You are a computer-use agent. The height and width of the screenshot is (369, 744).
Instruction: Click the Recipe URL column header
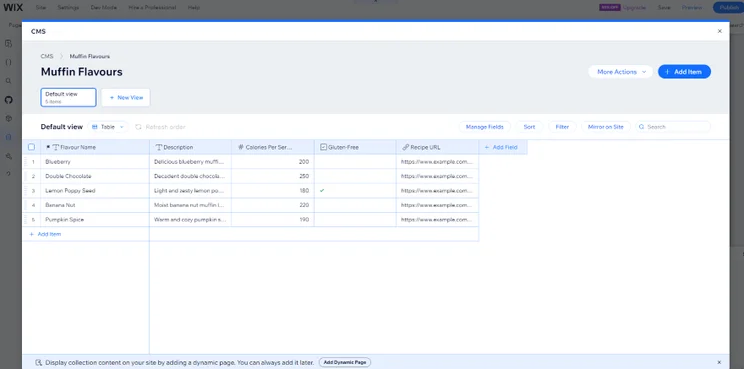pos(437,148)
